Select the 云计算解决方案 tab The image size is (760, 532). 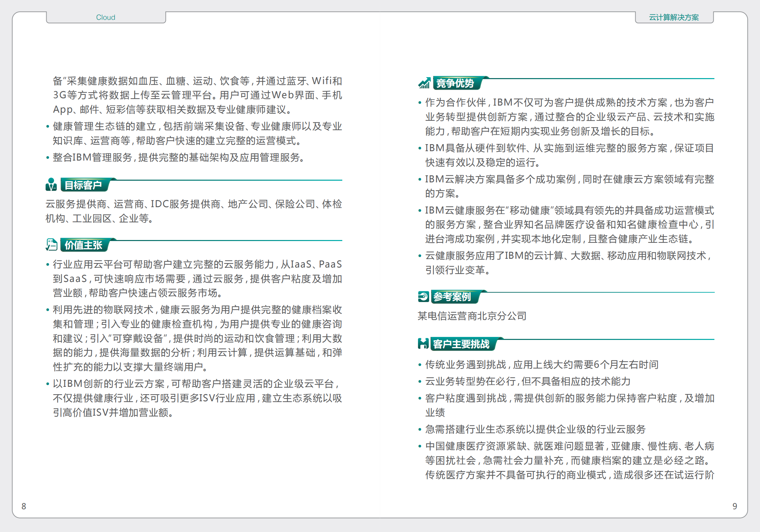674,17
